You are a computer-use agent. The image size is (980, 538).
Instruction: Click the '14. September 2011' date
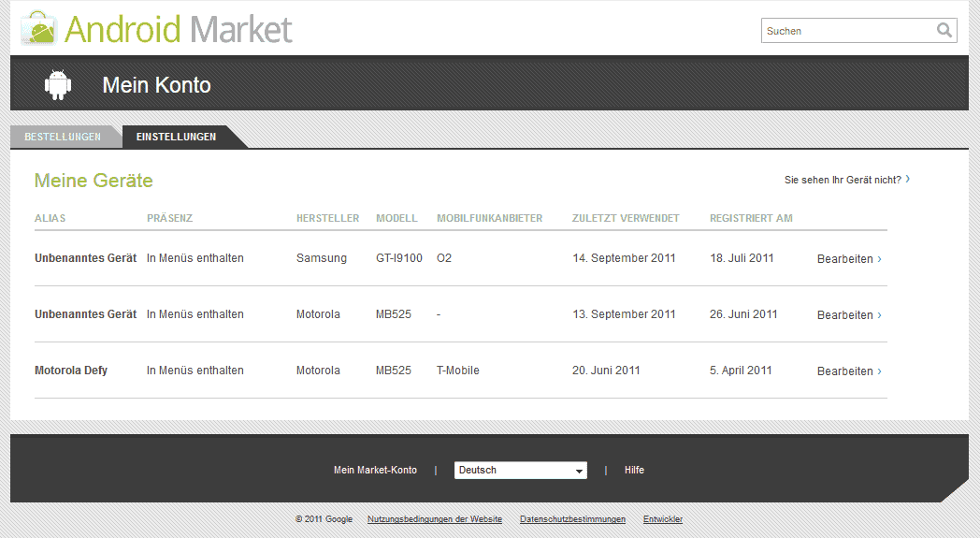tap(625, 257)
